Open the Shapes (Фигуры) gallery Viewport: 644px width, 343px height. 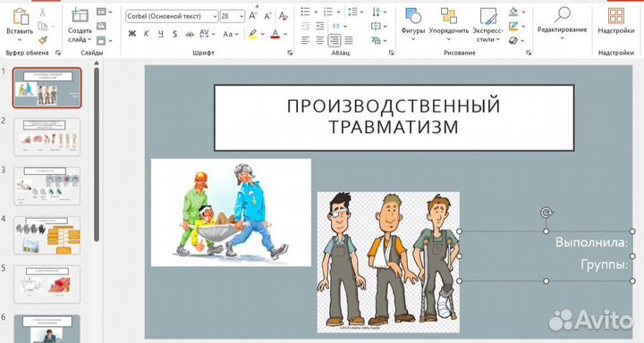pyautogui.click(x=412, y=24)
